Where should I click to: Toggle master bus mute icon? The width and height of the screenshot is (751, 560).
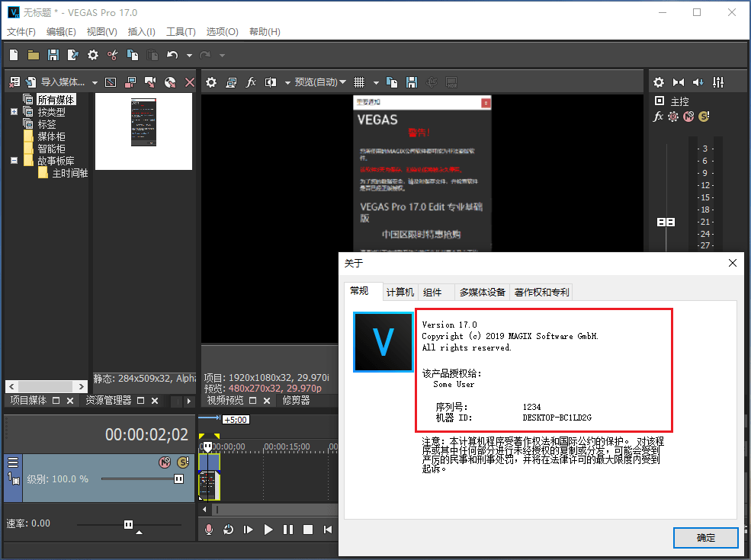pos(688,117)
